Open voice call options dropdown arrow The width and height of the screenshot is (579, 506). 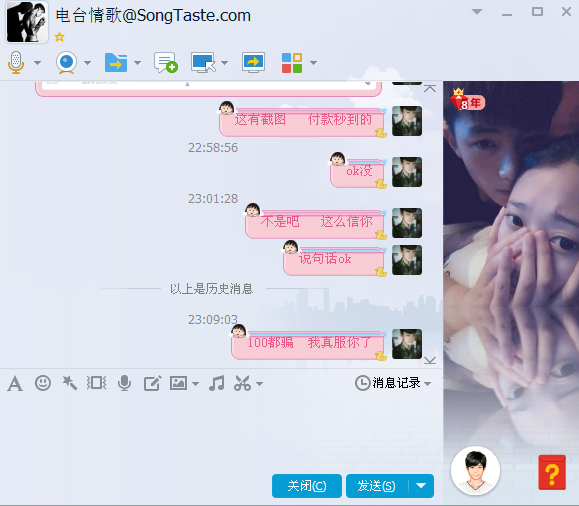click(x=37, y=63)
